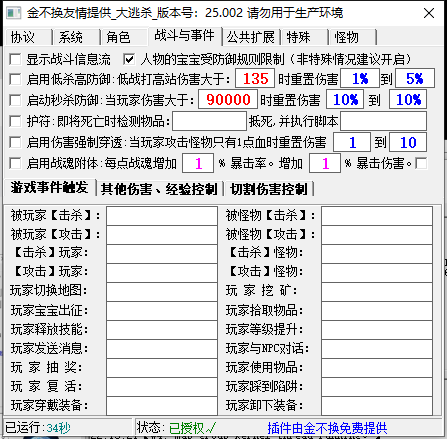Click the damage threshold field showing 135

click(x=255, y=79)
